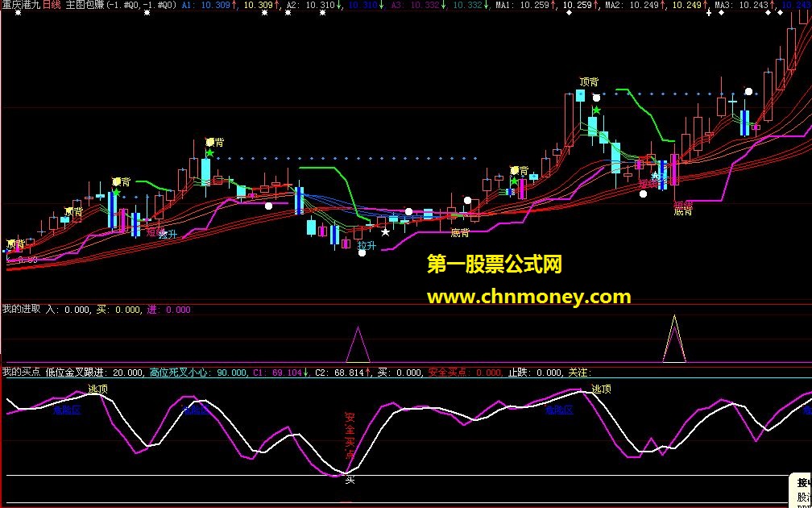The width and height of the screenshot is (812, 508).
Task: Click the green star below the highest 顶背 label
Action: (x=596, y=110)
